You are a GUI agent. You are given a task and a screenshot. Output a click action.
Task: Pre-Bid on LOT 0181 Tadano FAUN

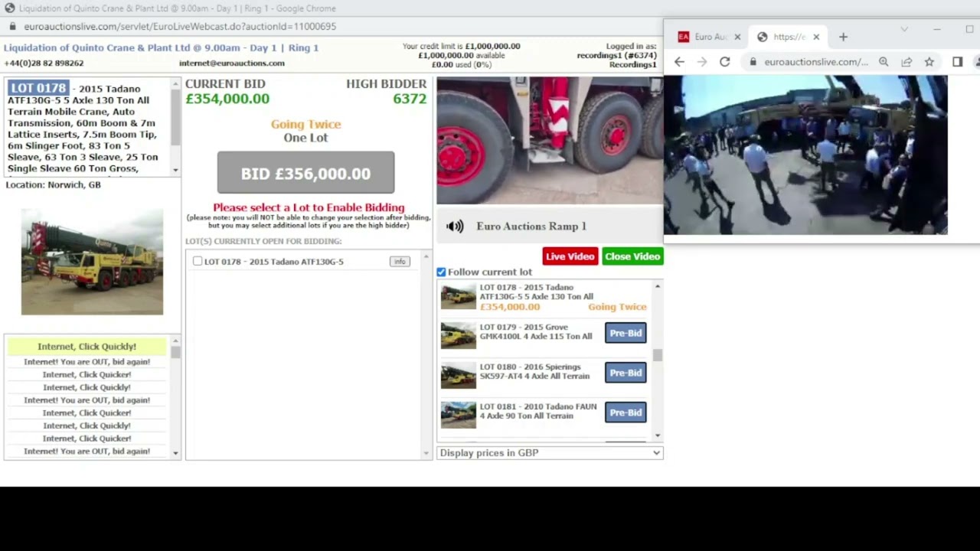(x=626, y=412)
